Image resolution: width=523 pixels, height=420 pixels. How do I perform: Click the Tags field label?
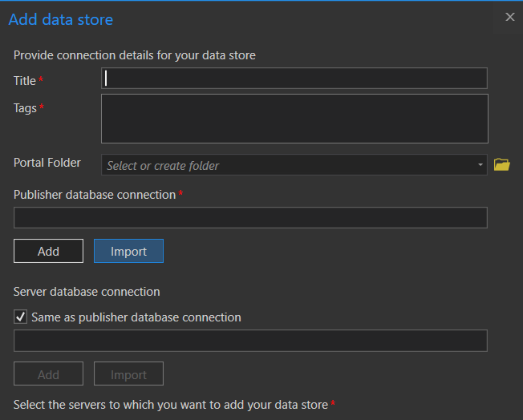point(25,108)
